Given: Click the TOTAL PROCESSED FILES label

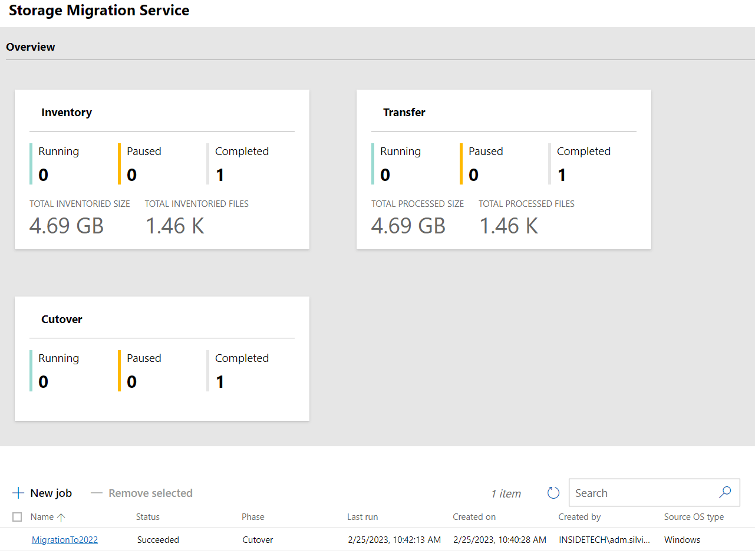Looking at the screenshot, I should [x=526, y=204].
